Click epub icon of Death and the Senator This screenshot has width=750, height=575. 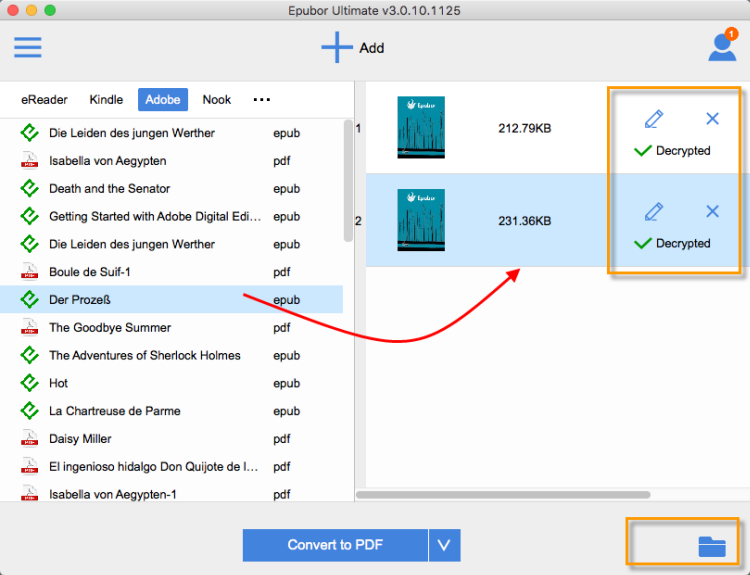click(30, 188)
